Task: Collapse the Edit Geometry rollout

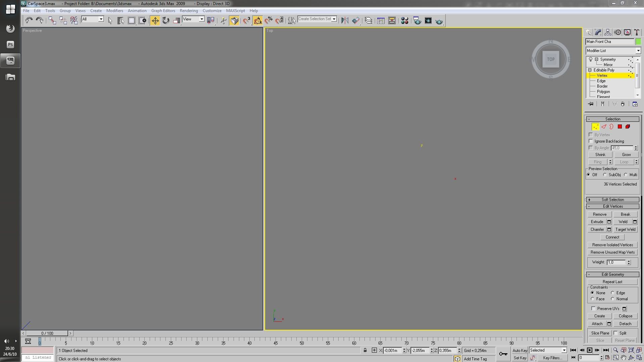Action: [612, 274]
